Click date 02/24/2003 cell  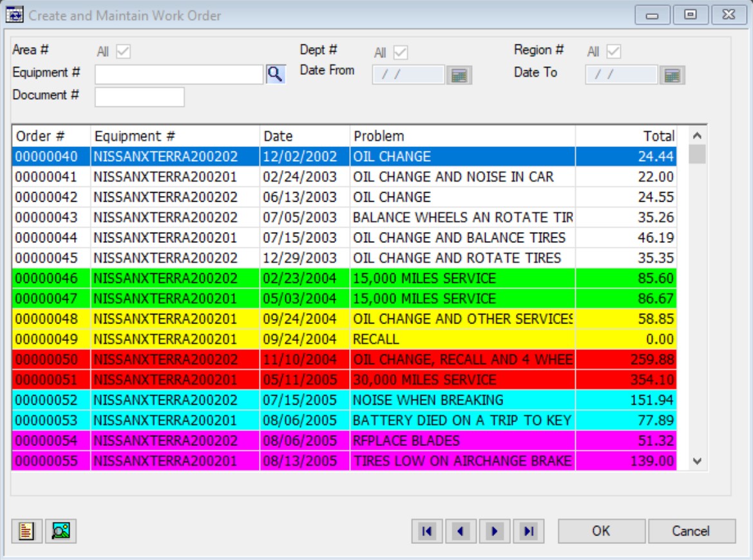[x=305, y=177]
